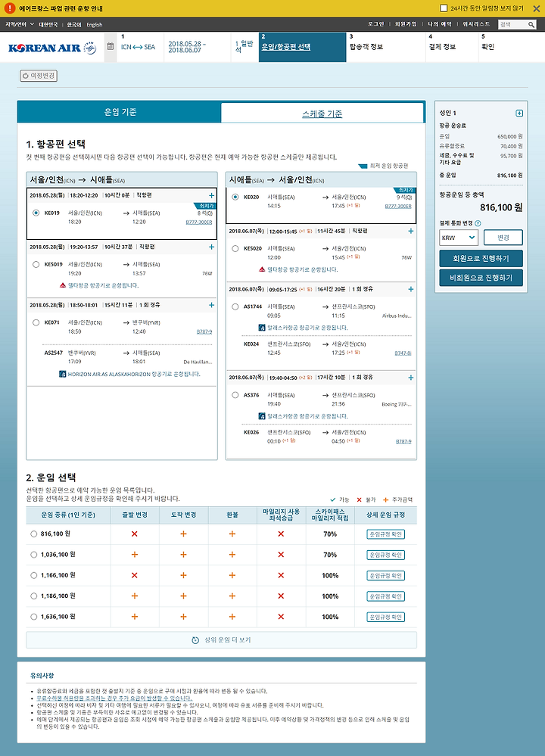This screenshot has width=545, height=756.
Task: Click mileage upgrade X icon for 1,186,100 fare
Action: 281,596
